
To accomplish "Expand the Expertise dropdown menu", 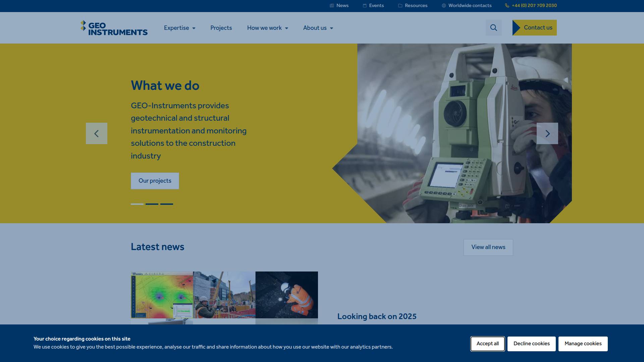I will pos(179,28).
